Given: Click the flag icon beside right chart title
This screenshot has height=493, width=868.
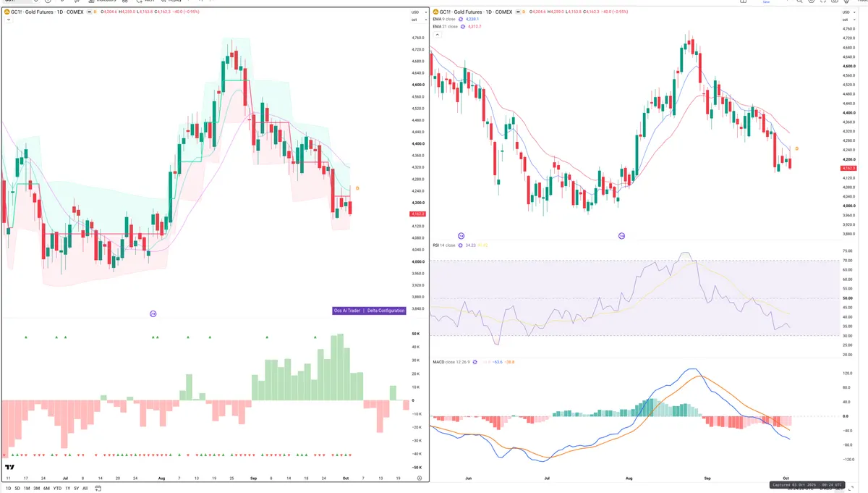Looking at the screenshot, I should tap(519, 12).
